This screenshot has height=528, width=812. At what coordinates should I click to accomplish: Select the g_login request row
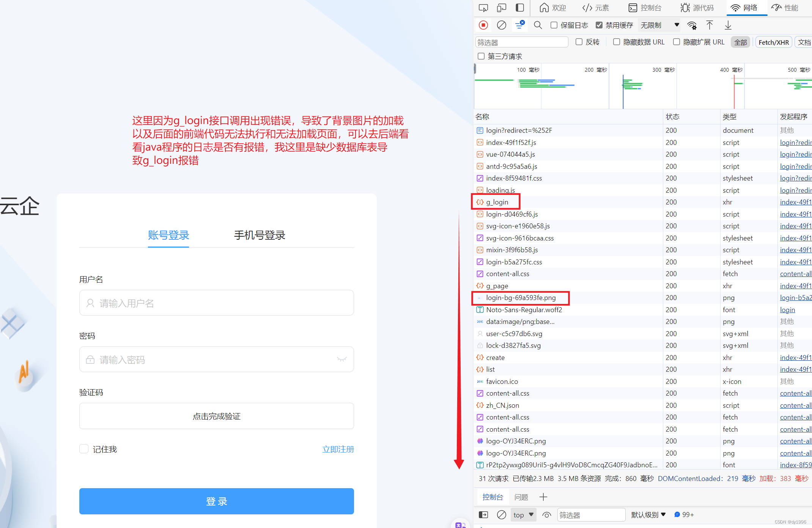[497, 202]
